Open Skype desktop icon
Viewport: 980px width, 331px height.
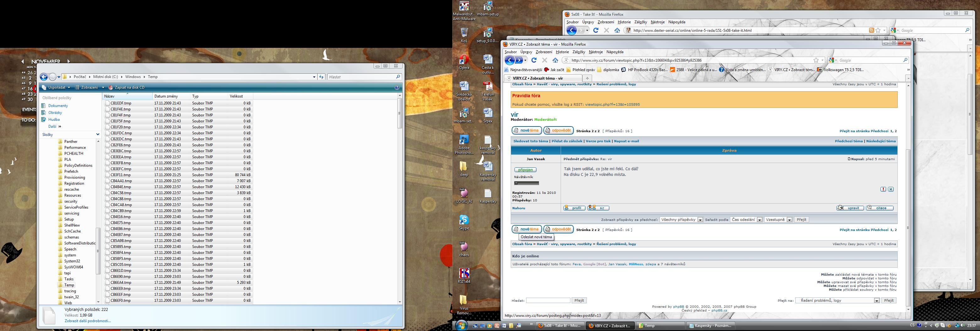464,221
